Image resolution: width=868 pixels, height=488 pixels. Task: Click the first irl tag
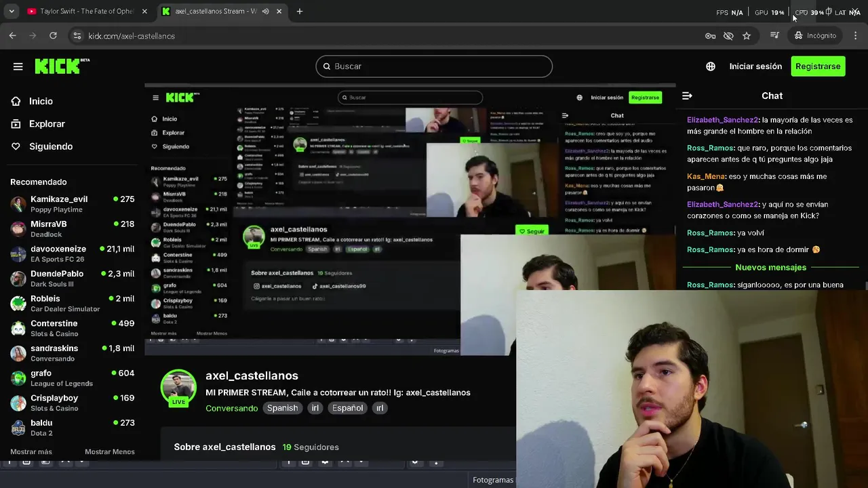click(315, 408)
